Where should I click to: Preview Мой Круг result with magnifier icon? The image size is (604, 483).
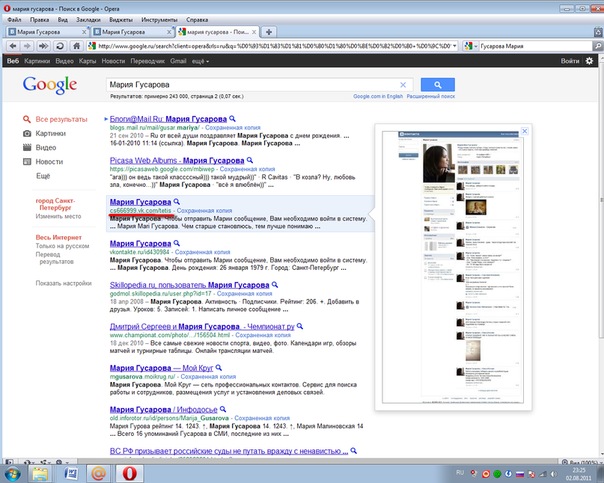[x=219, y=367]
